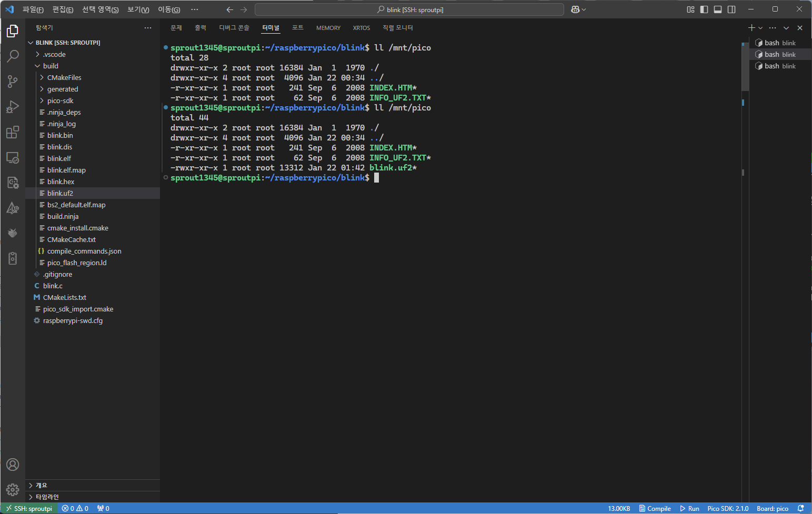
Task: Open the Remote Explorer icon
Action: point(13,157)
